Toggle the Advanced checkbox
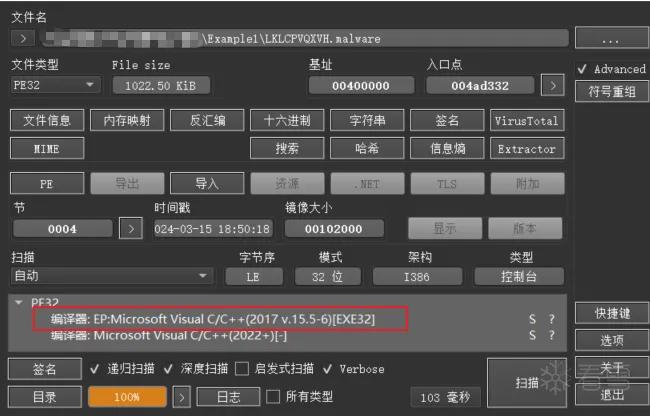This screenshot has height=416, width=650. coord(582,69)
